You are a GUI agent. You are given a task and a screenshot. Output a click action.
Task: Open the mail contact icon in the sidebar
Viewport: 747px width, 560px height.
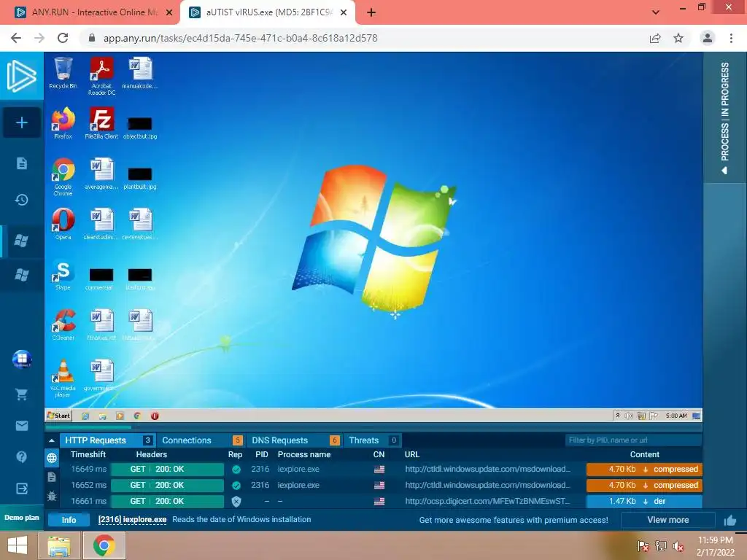tap(21, 426)
